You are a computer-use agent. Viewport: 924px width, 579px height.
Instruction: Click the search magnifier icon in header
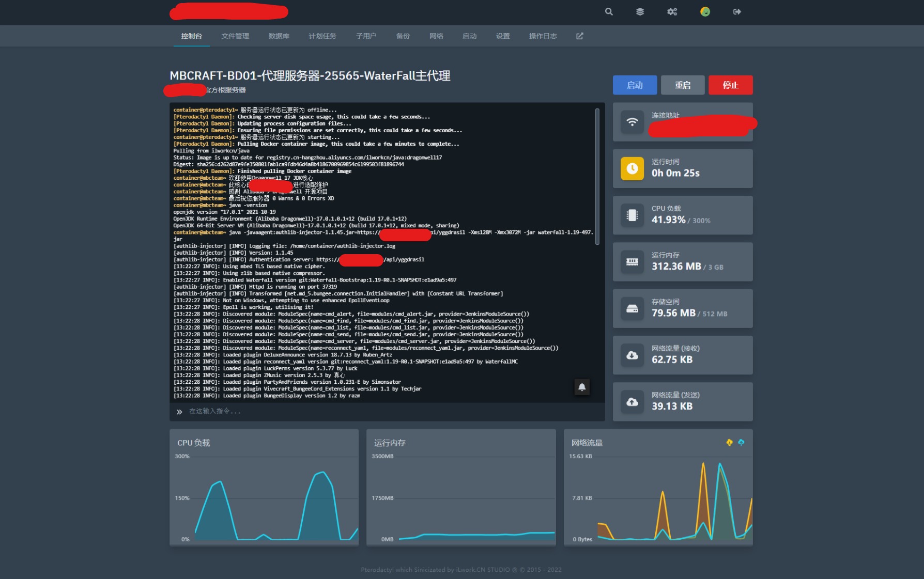pyautogui.click(x=609, y=12)
